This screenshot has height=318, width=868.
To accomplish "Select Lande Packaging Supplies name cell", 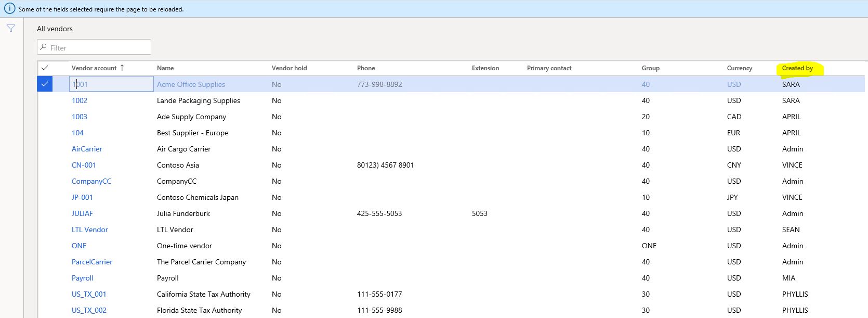I will (x=199, y=100).
